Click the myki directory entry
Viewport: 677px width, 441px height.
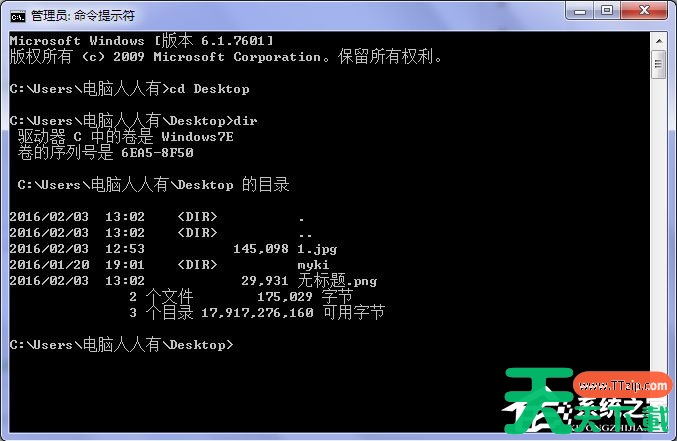point(313,265)
